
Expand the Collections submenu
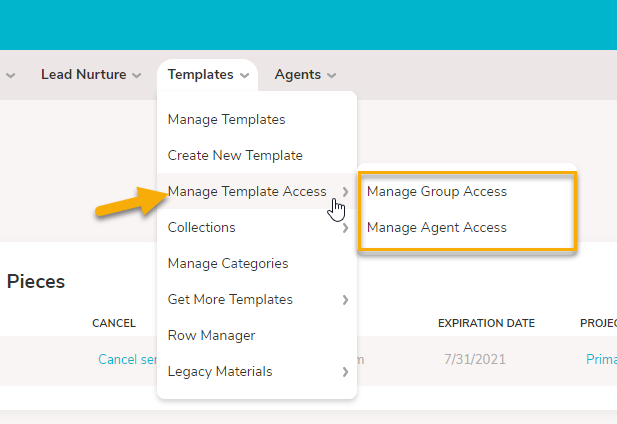[257, 227]
